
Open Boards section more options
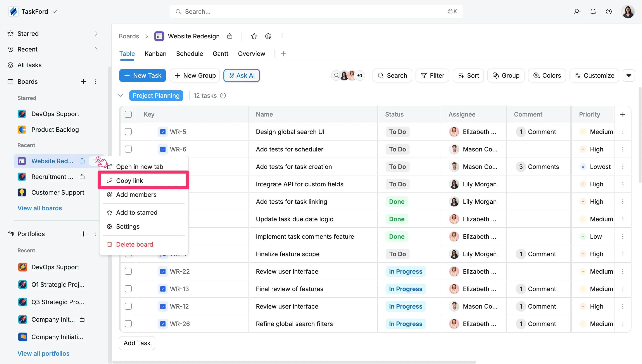pyautogui.click(x=96, y=81)
